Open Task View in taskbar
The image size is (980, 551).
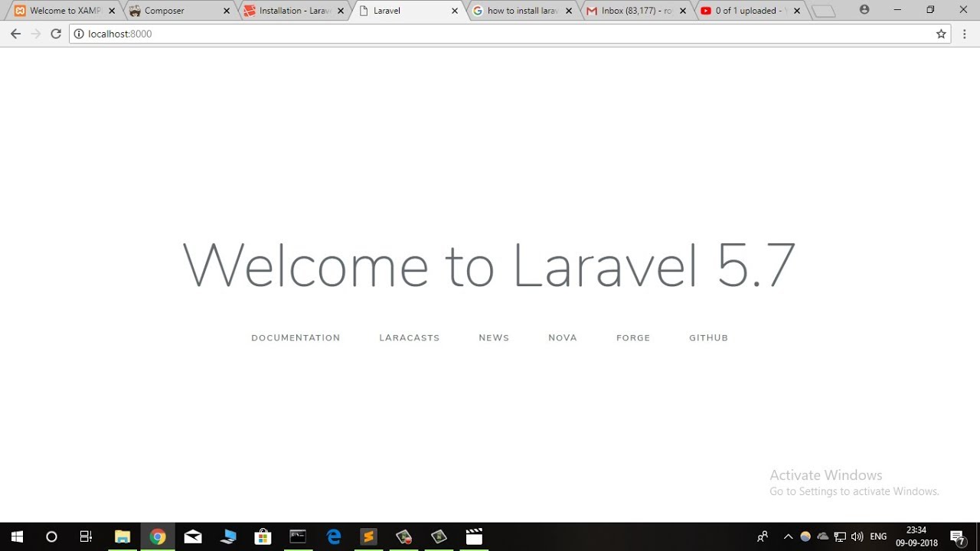(86, 536)
